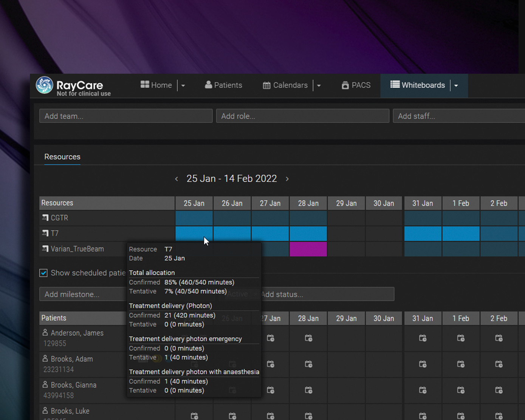
Task: Click the Varian_TrueBeam resource icon
Action: coord(45,249)
